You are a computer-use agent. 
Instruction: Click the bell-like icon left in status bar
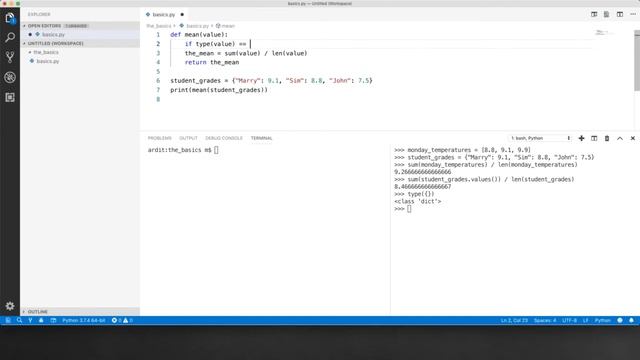tap(41, 320)
